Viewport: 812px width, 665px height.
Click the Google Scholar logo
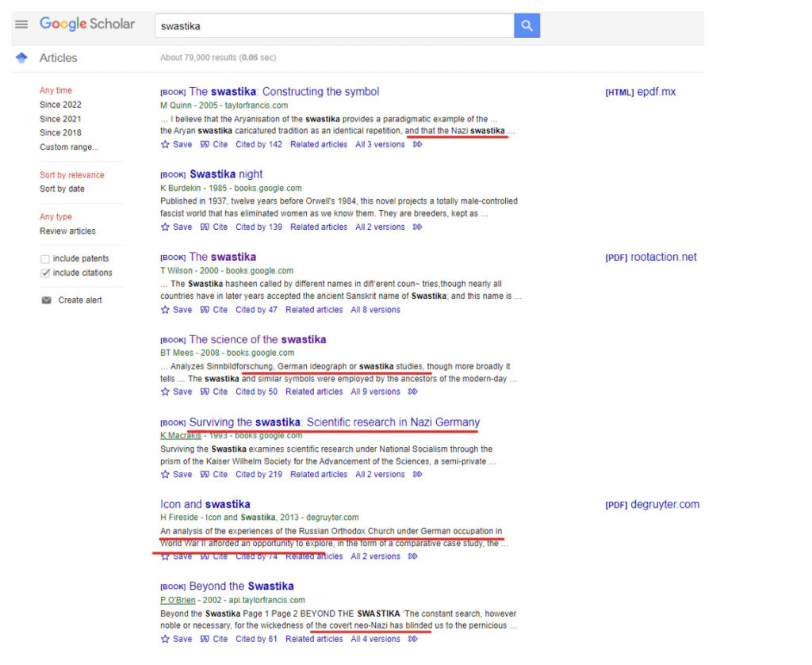[x=87, y=24]
